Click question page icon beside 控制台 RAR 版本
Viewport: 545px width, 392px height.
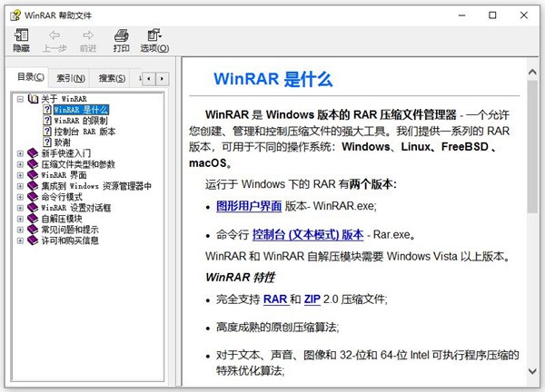pos(47,132)
